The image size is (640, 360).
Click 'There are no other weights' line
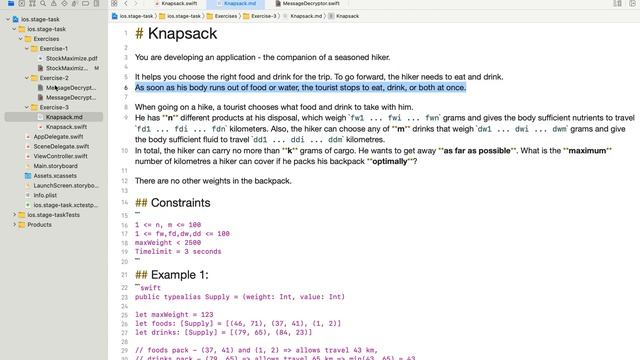pyautogui.click(x=213, y=181)
